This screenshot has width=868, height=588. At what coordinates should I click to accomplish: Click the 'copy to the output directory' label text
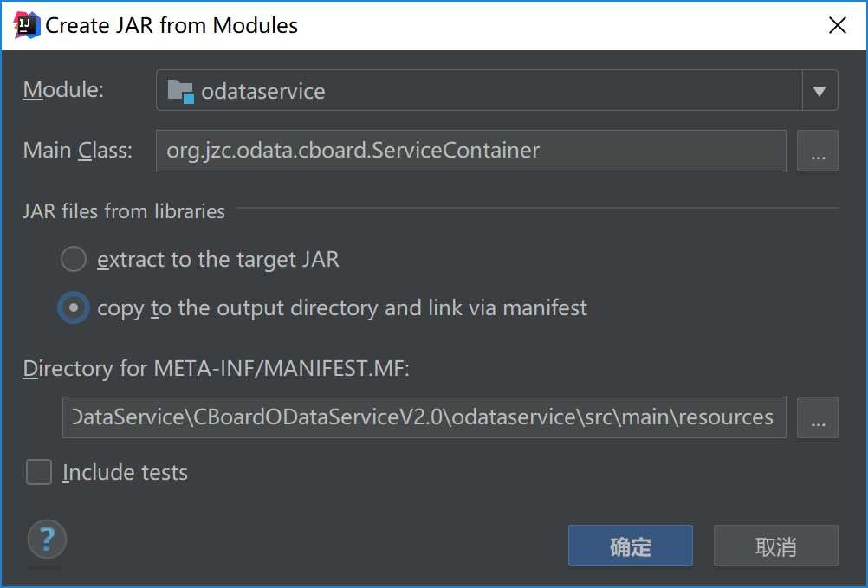[x=342, y=308]
